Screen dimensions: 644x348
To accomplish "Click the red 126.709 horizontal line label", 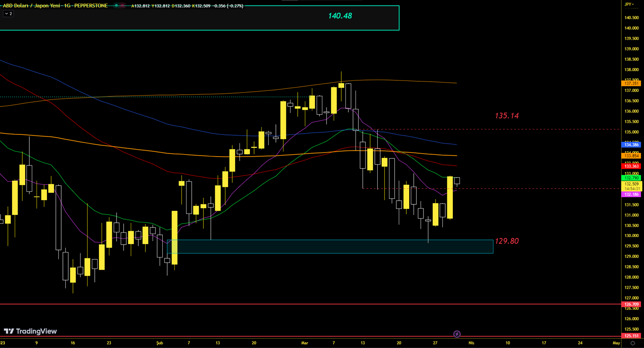I will 631,304.
